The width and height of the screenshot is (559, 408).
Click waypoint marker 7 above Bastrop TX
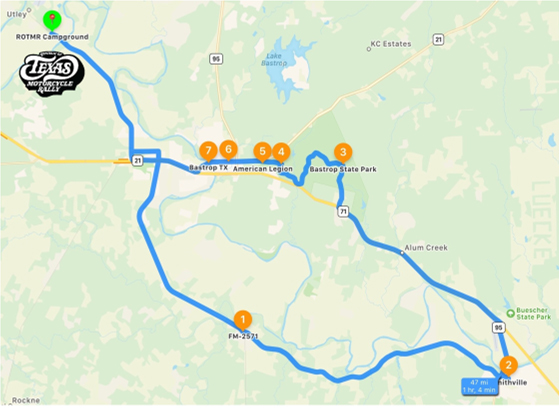pos(209,151)
